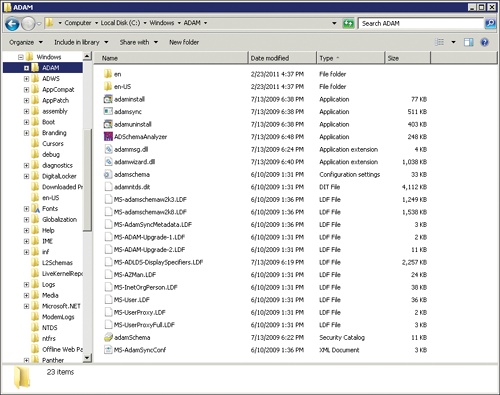Image resolution: width=500 pixels, height=395 pixels.
Task: Expand the ADWS tree node
Action: point(26,79)
